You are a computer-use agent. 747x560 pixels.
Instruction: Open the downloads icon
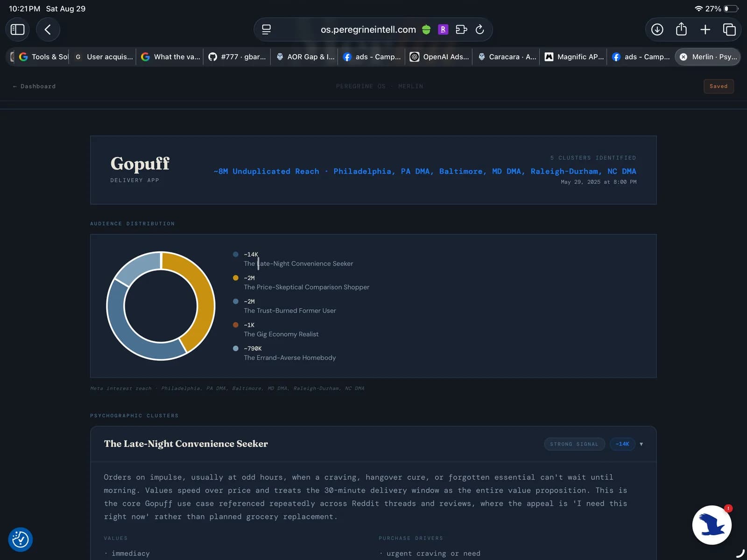click(657, 29)
